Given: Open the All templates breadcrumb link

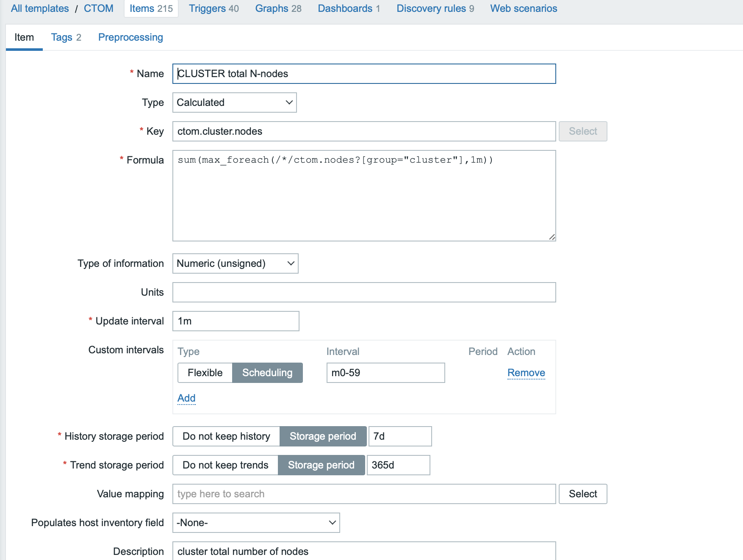Looking at the screenshot, I should [x=40, y=8].
